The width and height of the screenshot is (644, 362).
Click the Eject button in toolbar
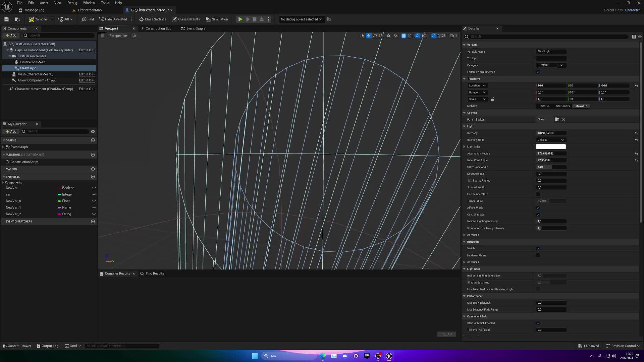coord(262,19)
